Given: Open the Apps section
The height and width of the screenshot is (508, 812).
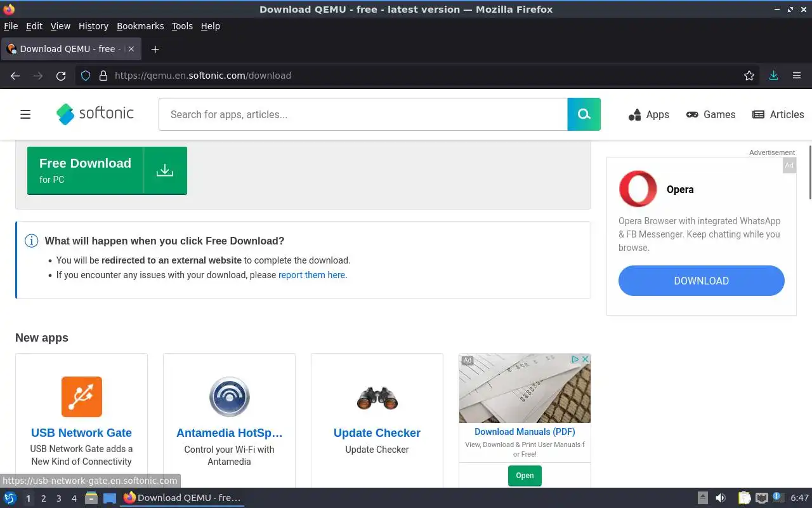Looking at the screenshot, I should pos(648,114).
